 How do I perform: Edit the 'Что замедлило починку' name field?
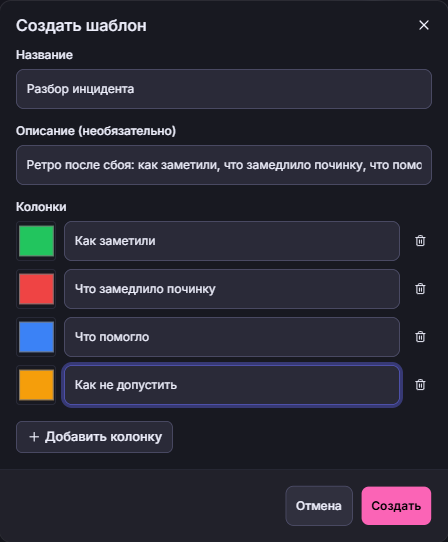click(232, 289)
